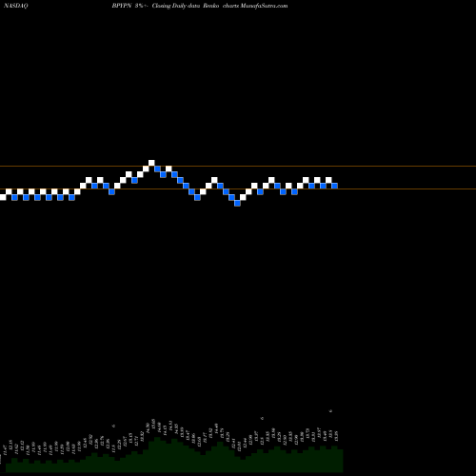Select the lowest blue Renko brick in the chart

[237, 203]
